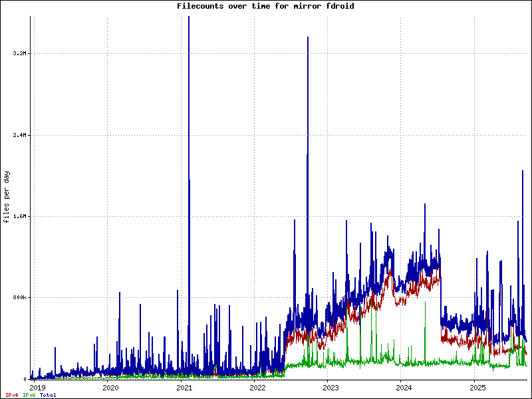The image size is (532, 399).
Task: Click the 'files per day' axis label
Action: 7,198
